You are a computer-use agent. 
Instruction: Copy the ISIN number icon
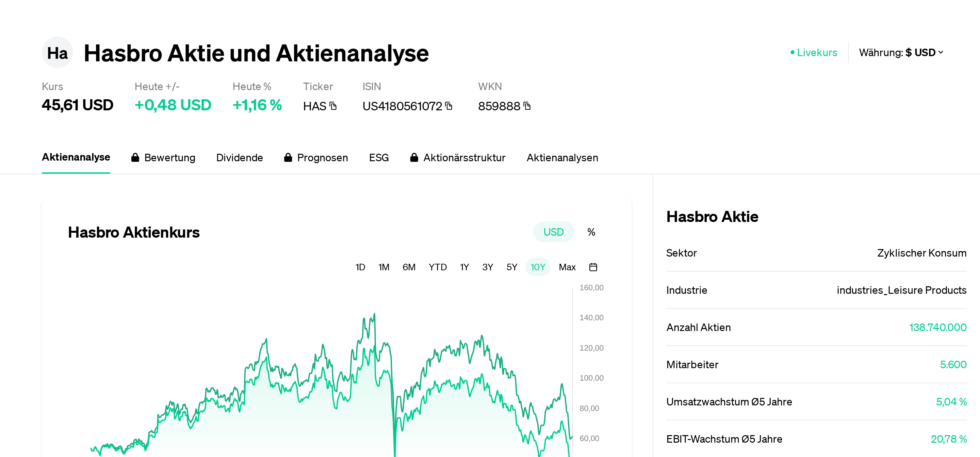point(449,106)
